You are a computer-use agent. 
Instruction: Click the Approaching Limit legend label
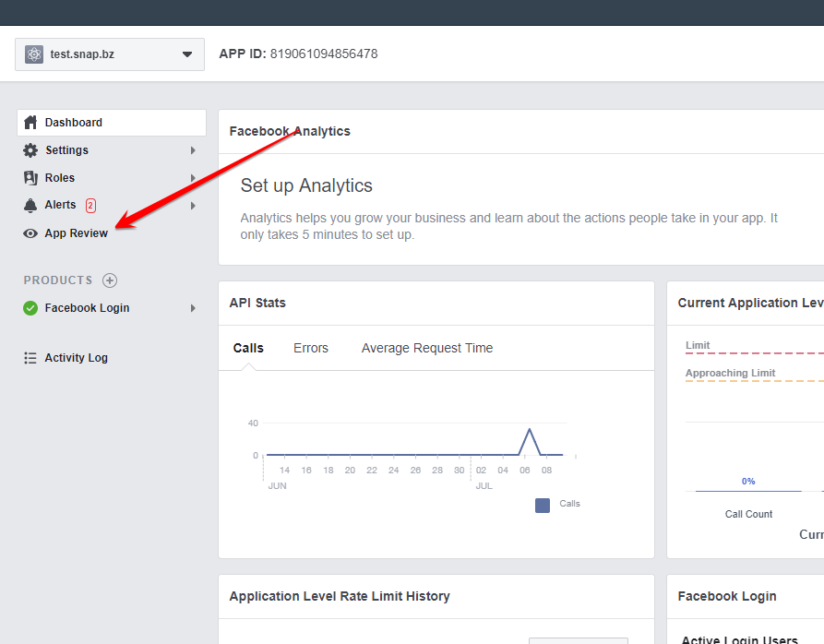(x=730, y=373)
